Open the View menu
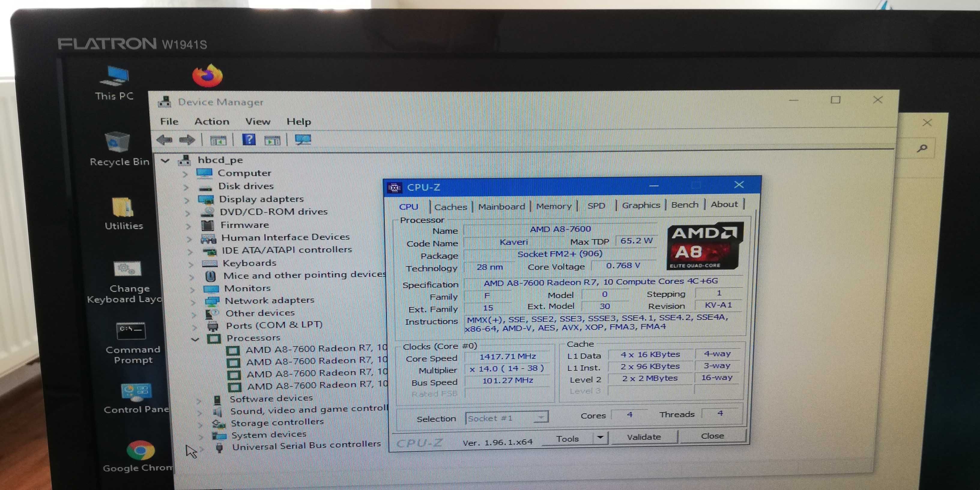Image resolution: width=980 pixels, height=490 pixels. click(258, 121)
